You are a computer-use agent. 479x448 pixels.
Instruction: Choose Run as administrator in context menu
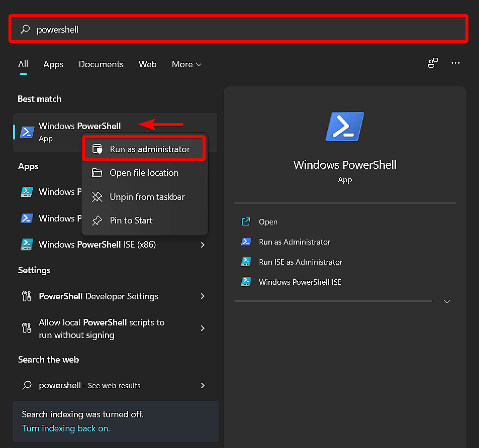pyautogui.click(x=144, y=149)
